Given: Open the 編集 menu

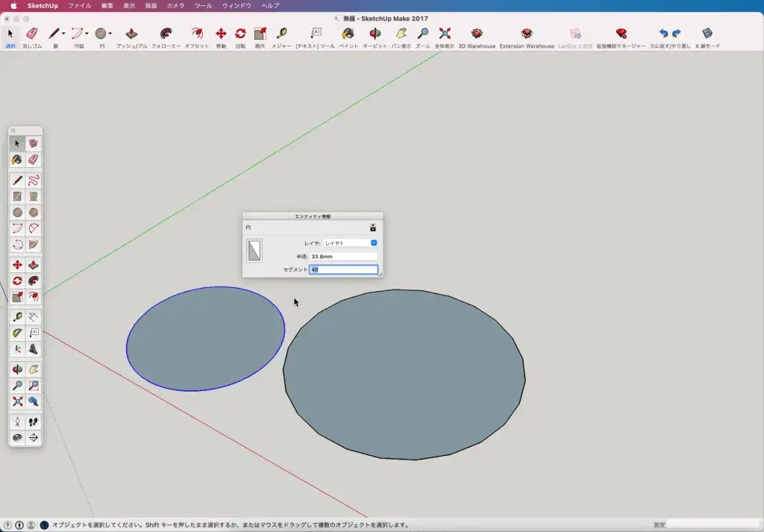Looking at the screenshot, I should [107, 6].
